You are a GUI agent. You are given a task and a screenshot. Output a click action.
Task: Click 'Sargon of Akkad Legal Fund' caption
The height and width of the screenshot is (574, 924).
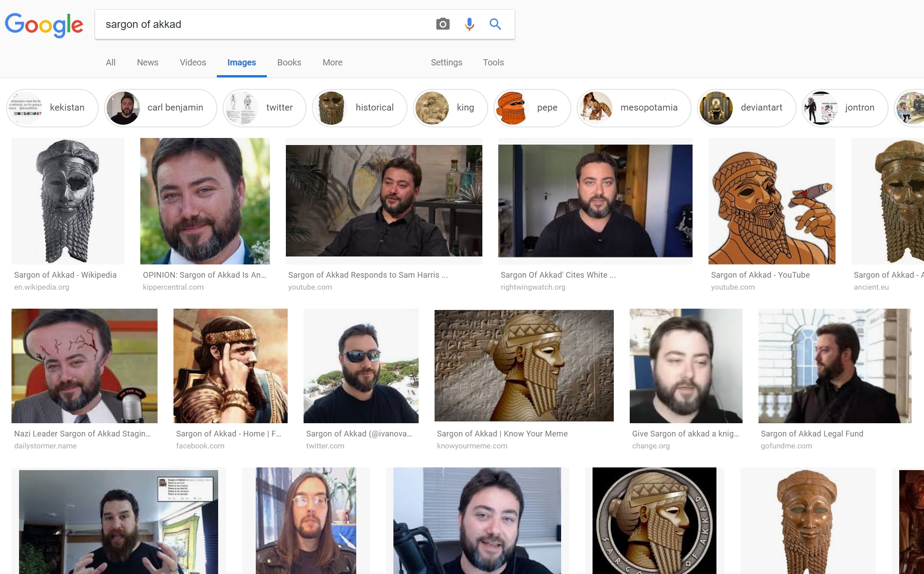pos(812,434)
